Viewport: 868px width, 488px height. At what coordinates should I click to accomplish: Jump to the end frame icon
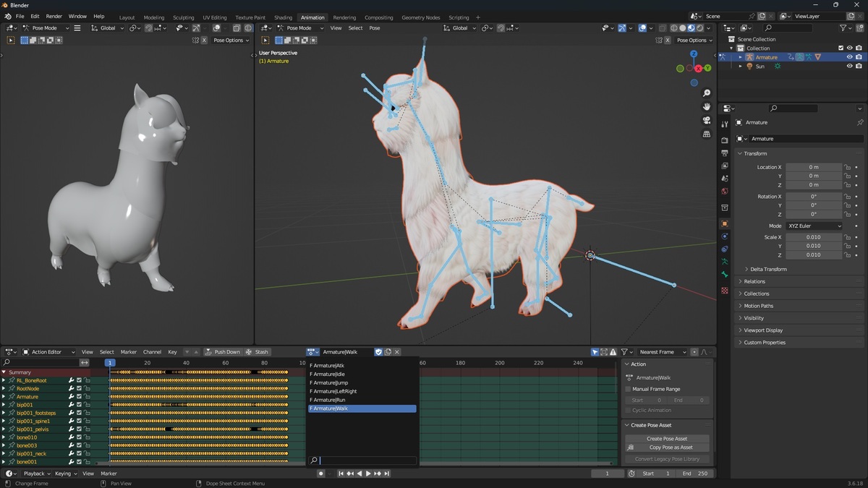click(x=387, y=474)
